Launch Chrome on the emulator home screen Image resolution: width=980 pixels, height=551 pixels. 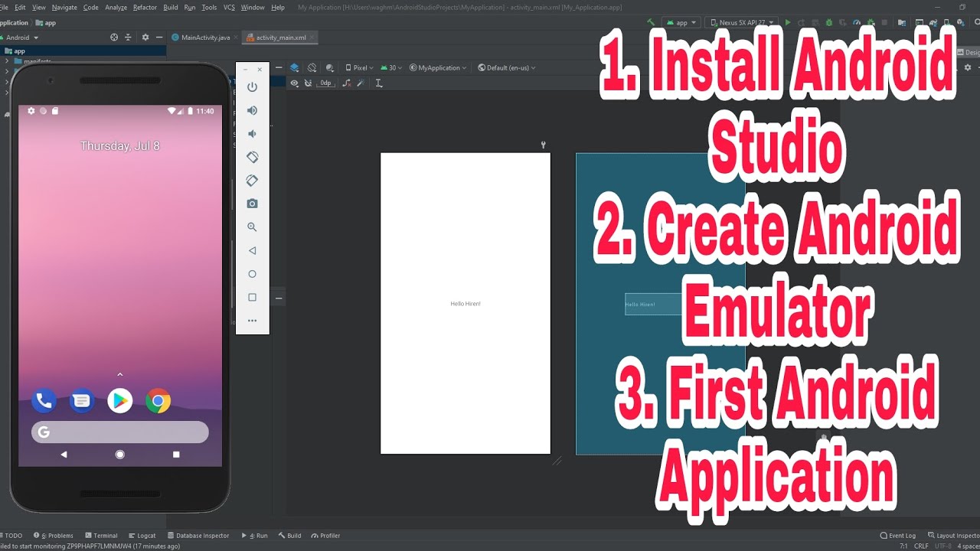[158, 400]
